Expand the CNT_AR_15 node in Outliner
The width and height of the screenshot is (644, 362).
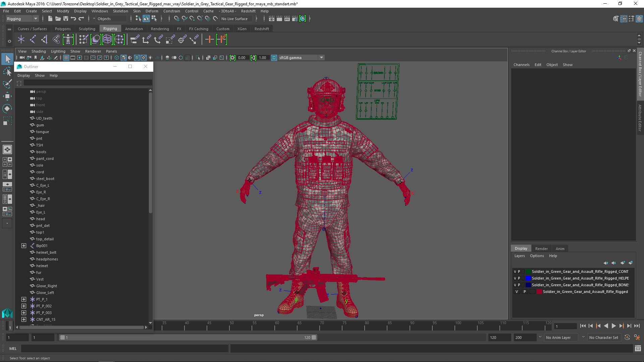(x=24, y=319)
